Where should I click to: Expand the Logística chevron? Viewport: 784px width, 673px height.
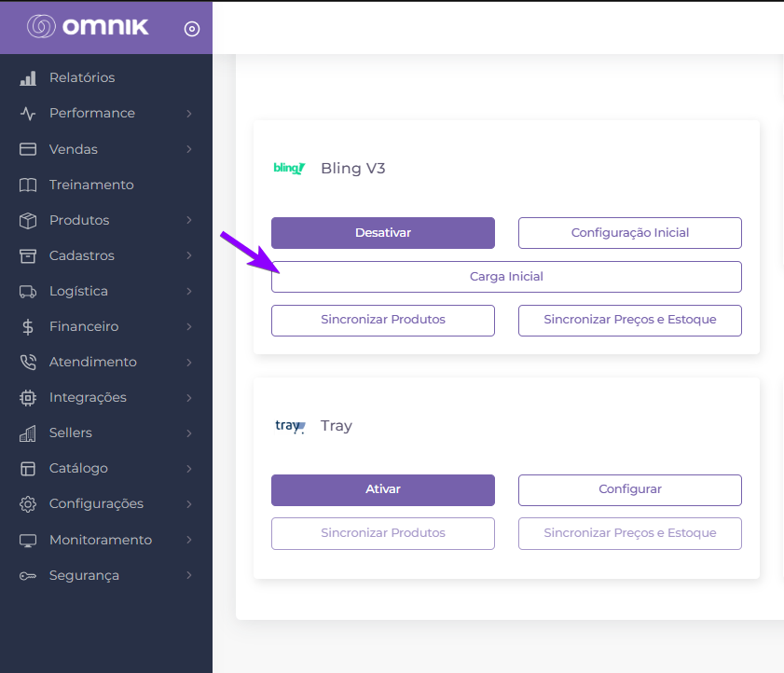(x=189, y=291)
